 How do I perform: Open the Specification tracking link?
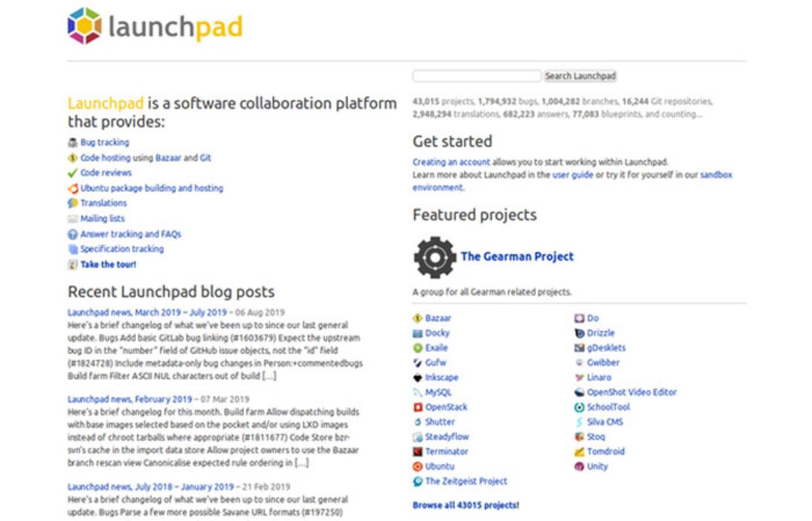click(123, 249)
